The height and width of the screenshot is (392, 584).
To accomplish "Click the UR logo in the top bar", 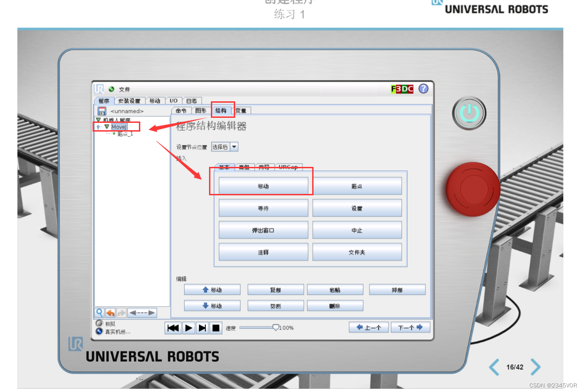I will coord(99,89).
